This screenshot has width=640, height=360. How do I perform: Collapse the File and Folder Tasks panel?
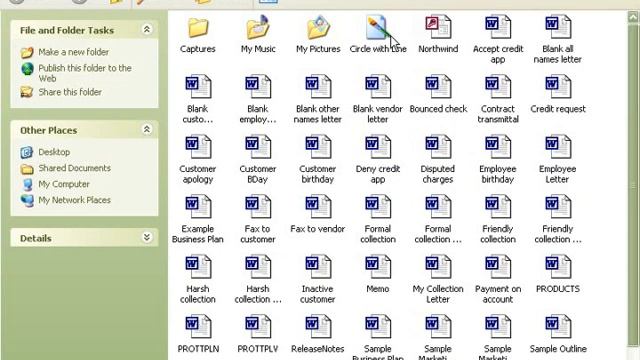pos(147,29)
